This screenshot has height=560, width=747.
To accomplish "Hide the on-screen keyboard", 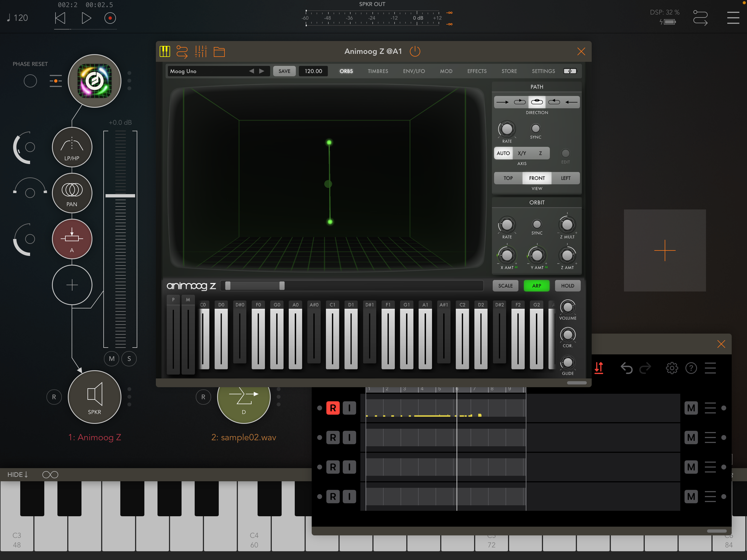I will tap(17, 474).
